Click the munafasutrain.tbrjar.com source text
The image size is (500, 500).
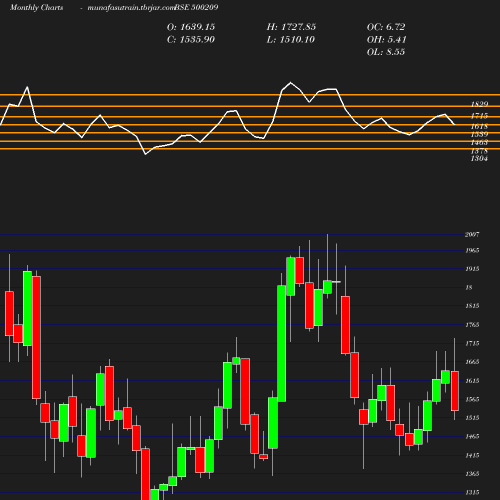(130, 7)
